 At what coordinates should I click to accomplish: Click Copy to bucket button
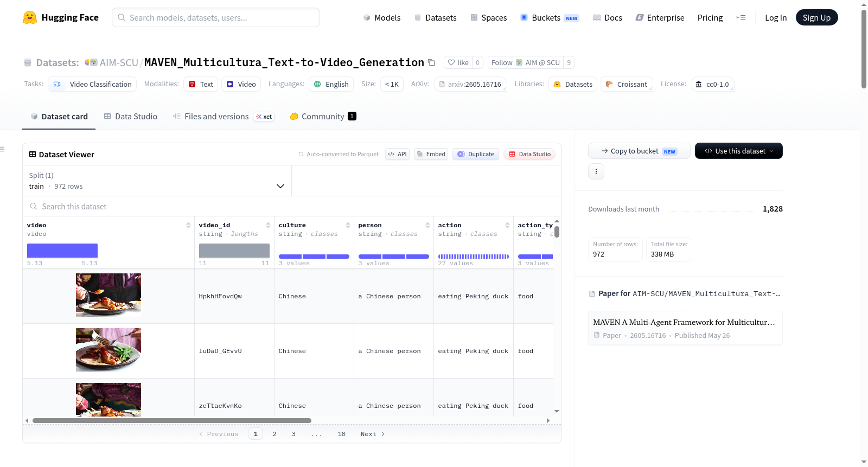coord(639,151)
